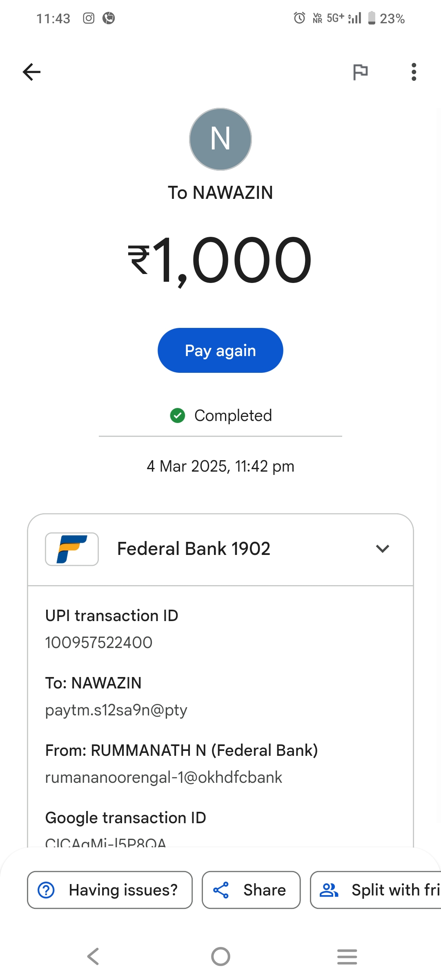This screenshot has width=441, height=980.
Task: Tap the Share button
Action: pos(251,890)
